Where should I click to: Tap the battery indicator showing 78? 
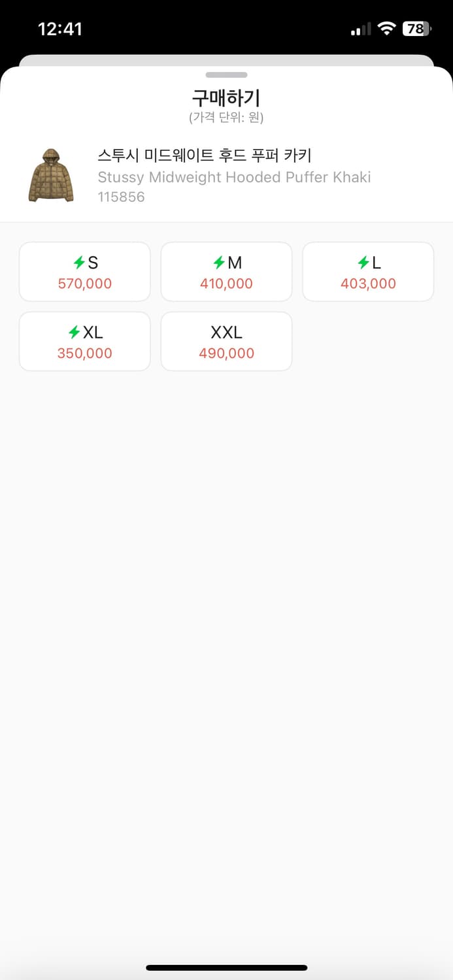pyautogui.click(x=416, y=29)
